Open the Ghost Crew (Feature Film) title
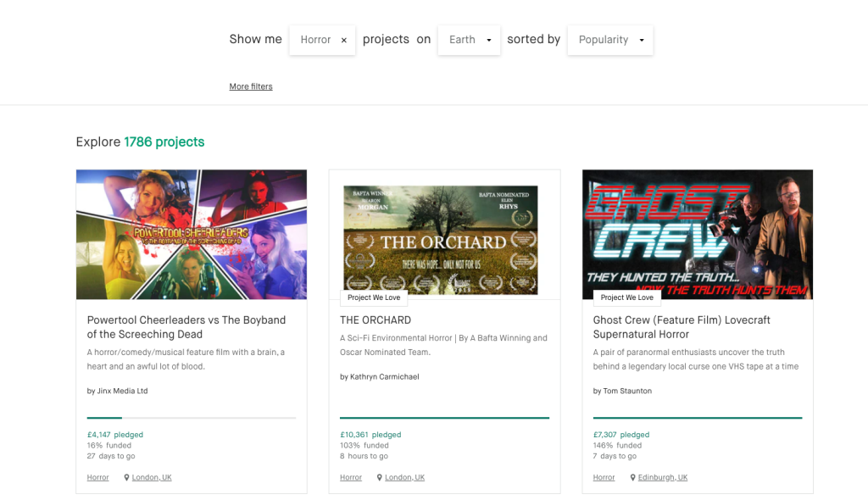 click(x=682, y=327)
